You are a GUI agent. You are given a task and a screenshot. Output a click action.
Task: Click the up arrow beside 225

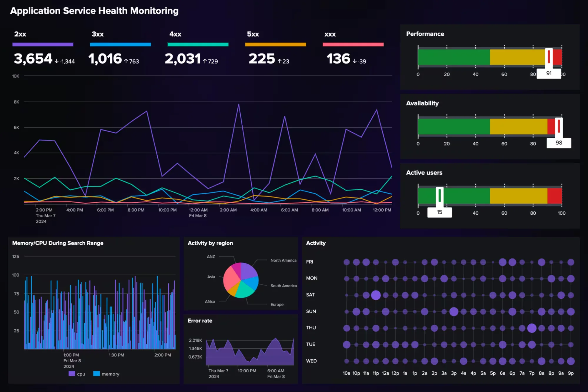coord(281,62)
